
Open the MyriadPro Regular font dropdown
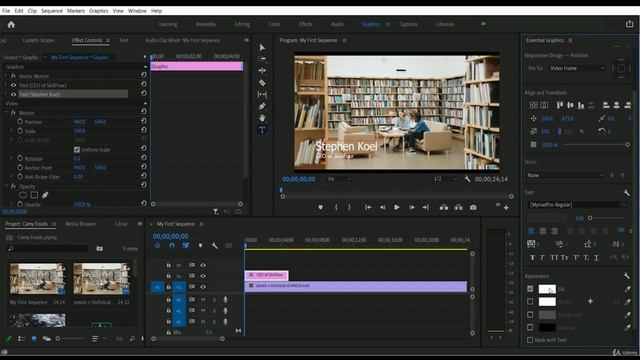pyautogui.click(x=577, y=205)
